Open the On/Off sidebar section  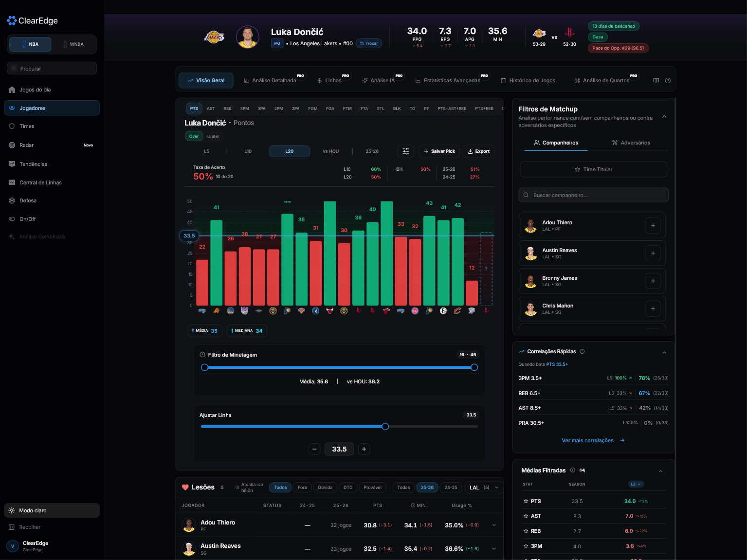(52, 219)
